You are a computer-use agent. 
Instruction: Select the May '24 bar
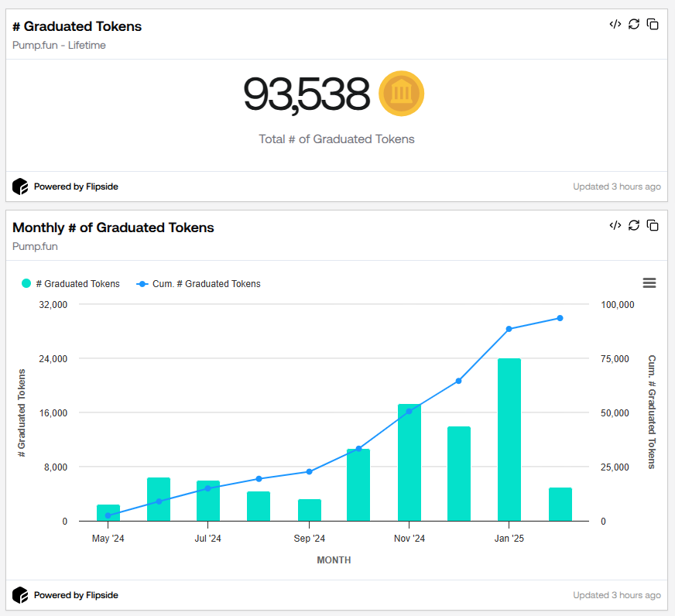click(x=108, y=513)
